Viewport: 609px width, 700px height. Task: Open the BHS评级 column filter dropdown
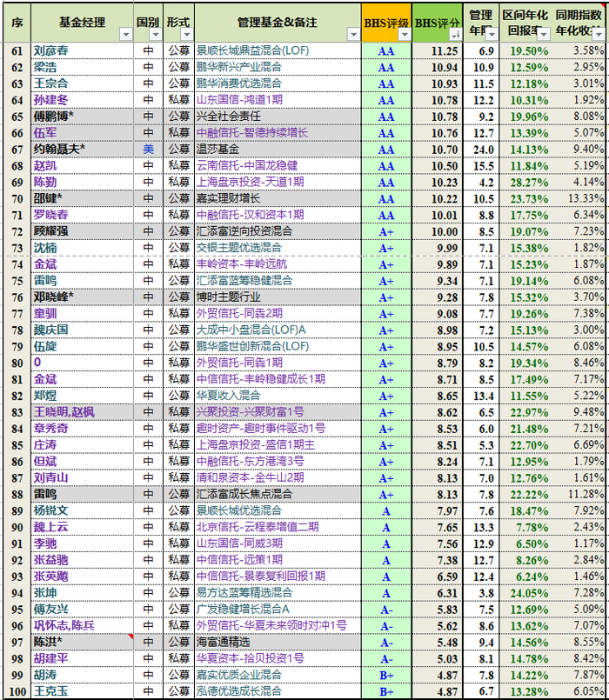[x=405, y=35]
